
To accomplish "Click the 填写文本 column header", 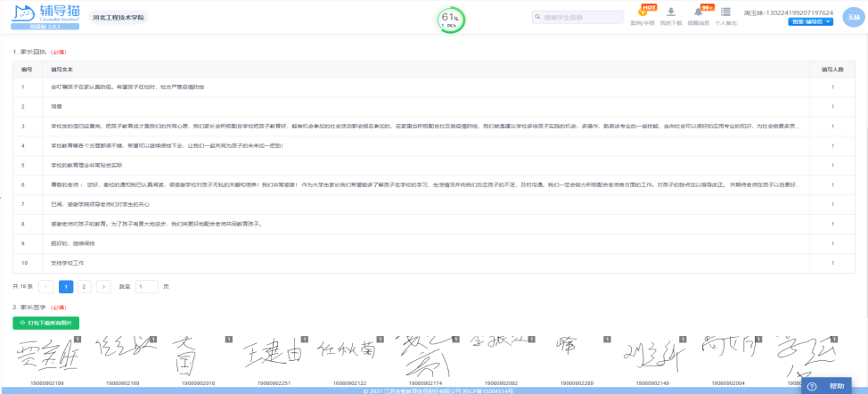I will click(62, 70).
